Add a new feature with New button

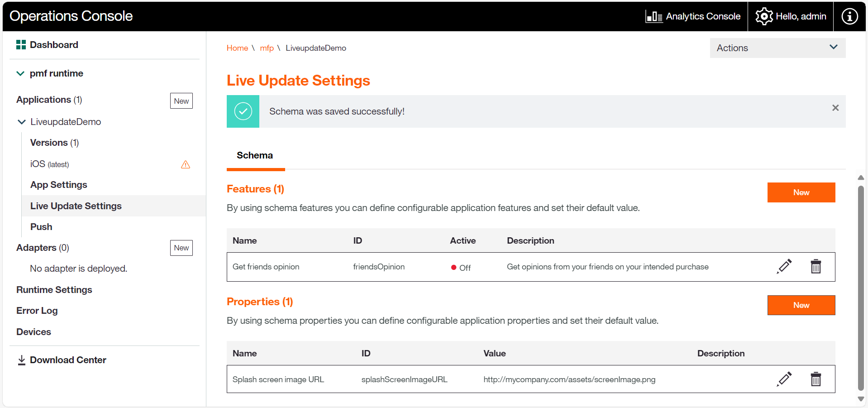(801, 192)
